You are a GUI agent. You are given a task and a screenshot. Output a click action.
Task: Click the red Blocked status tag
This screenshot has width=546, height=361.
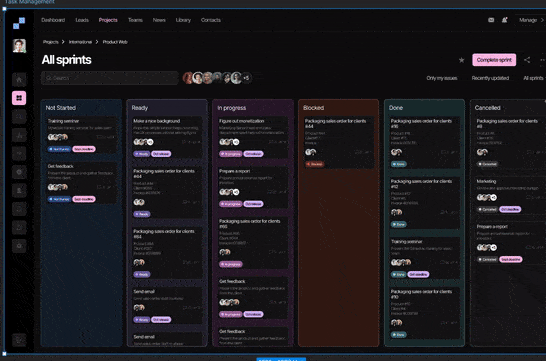(315, 164)
